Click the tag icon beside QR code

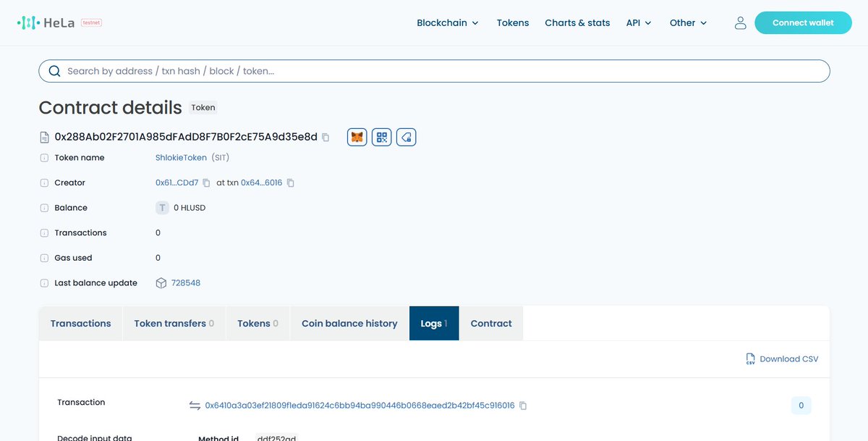[x=407, y=137]
